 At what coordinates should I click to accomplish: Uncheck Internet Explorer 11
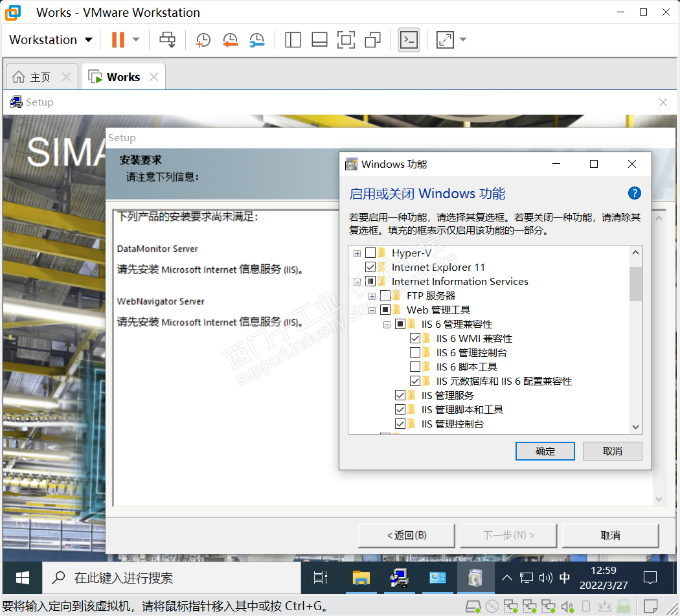point(370,267)
